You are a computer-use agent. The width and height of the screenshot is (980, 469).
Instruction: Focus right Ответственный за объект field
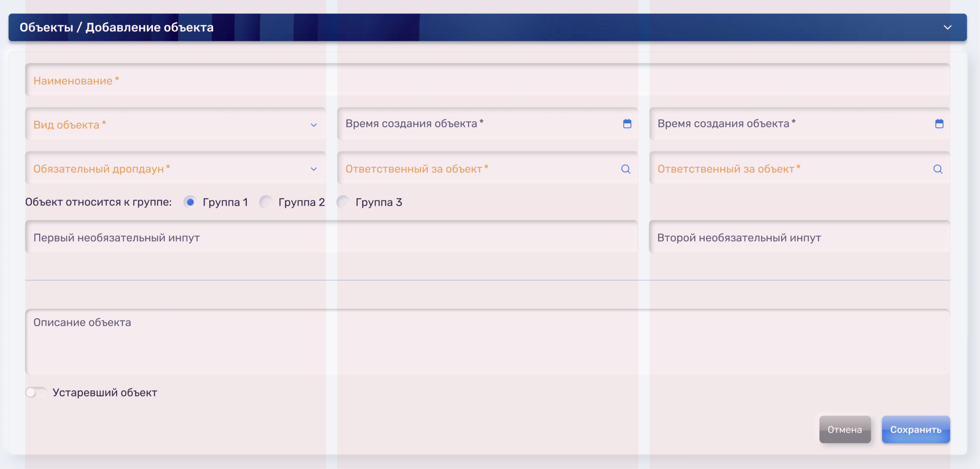[799, 168]
